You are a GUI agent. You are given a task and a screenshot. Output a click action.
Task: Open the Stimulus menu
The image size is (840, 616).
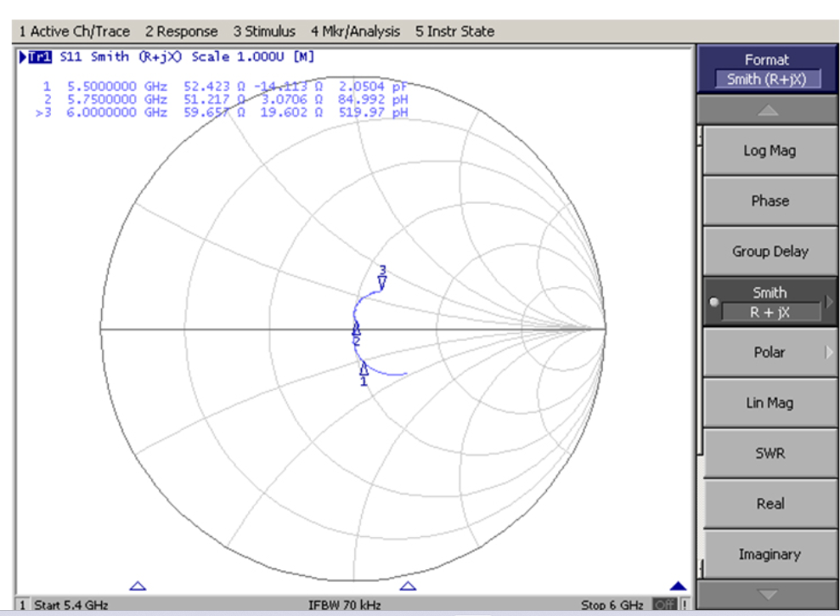(264, 31)
